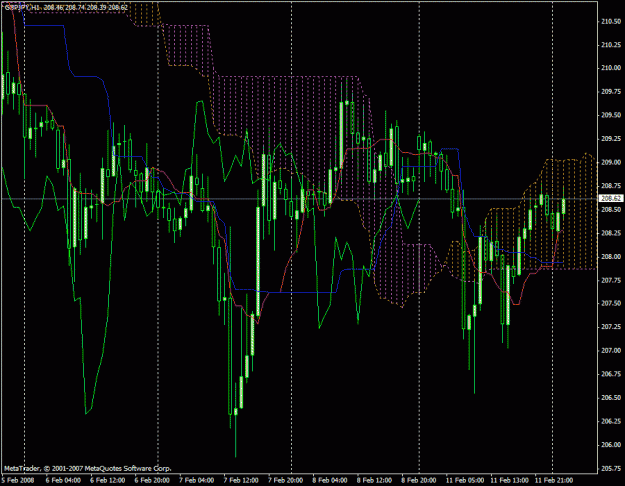625x486 pixels.
Task: Select the 8 Feb 04:00 time label
Action: pos(330,480)
